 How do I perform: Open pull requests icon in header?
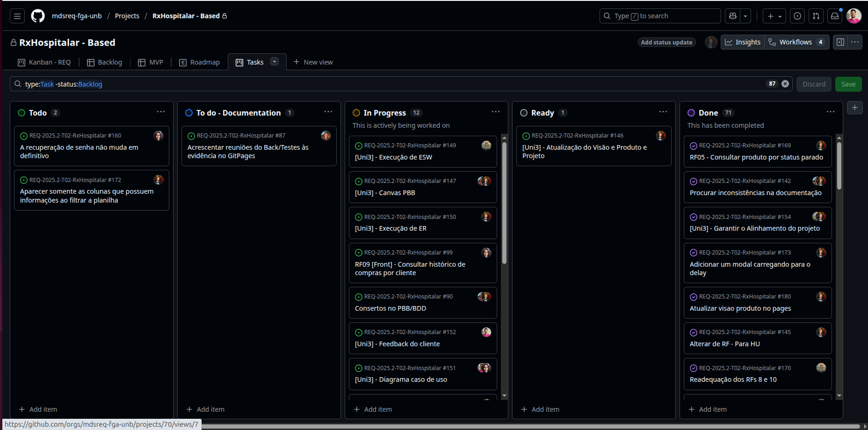(x=816, y=16)
